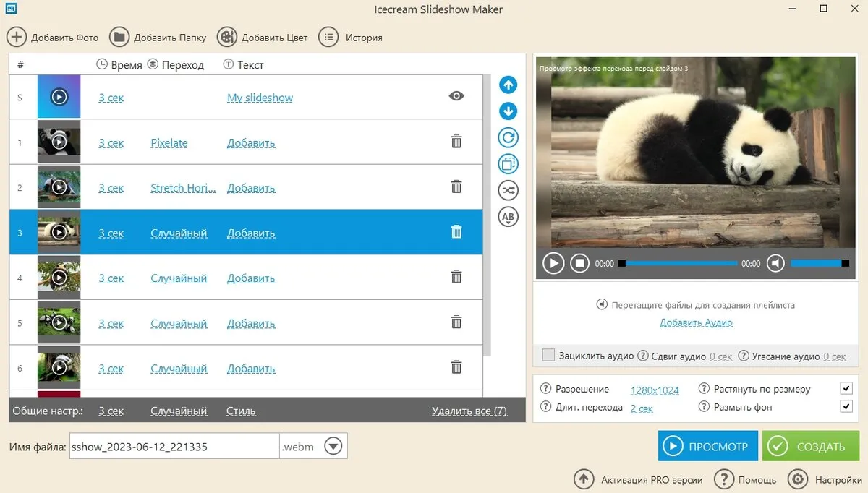Delete slide 5 with its trash icon

point(456,322)
